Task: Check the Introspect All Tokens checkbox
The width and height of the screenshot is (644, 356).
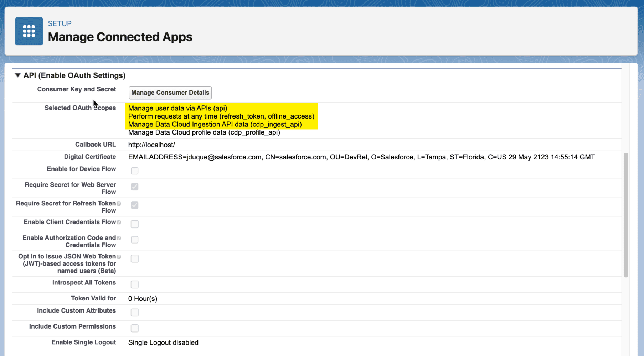Action: [x=134, y=284]
